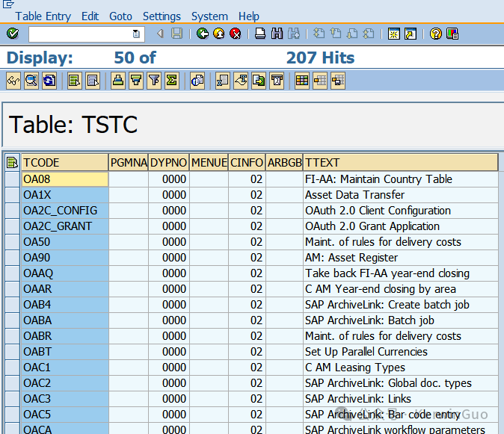Image resolution: width=504 pixels, height=434 pixels.
Task: Select the row selector for OA50
Action: [13, 242]
